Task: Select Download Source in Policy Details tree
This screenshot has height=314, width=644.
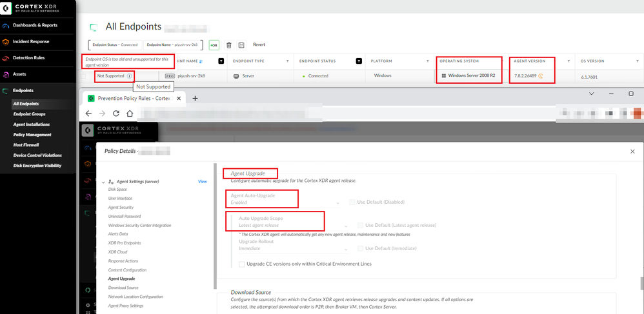Action: point(123,288)
